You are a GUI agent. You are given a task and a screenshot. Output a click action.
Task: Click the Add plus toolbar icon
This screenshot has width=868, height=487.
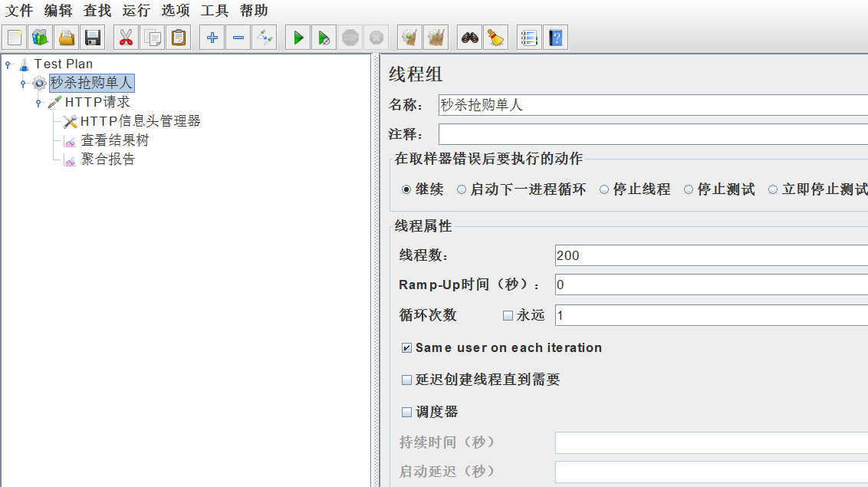point(212,37)
